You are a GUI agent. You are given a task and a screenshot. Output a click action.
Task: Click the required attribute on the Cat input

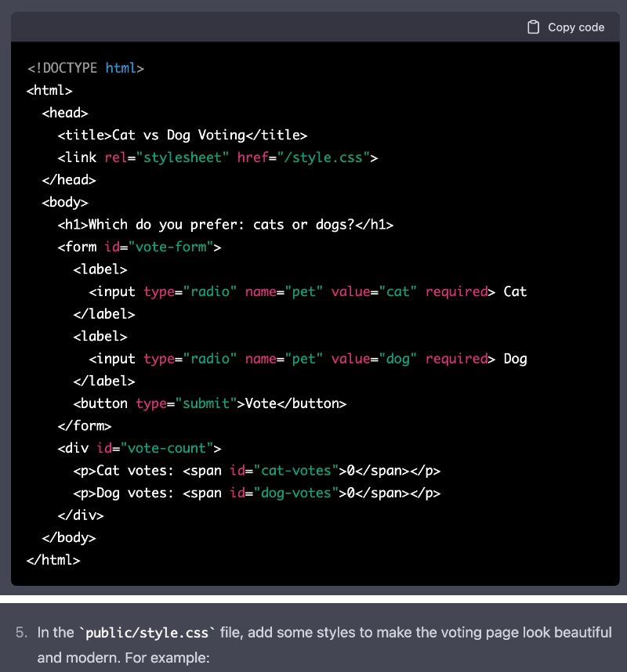tap(456, 291)
